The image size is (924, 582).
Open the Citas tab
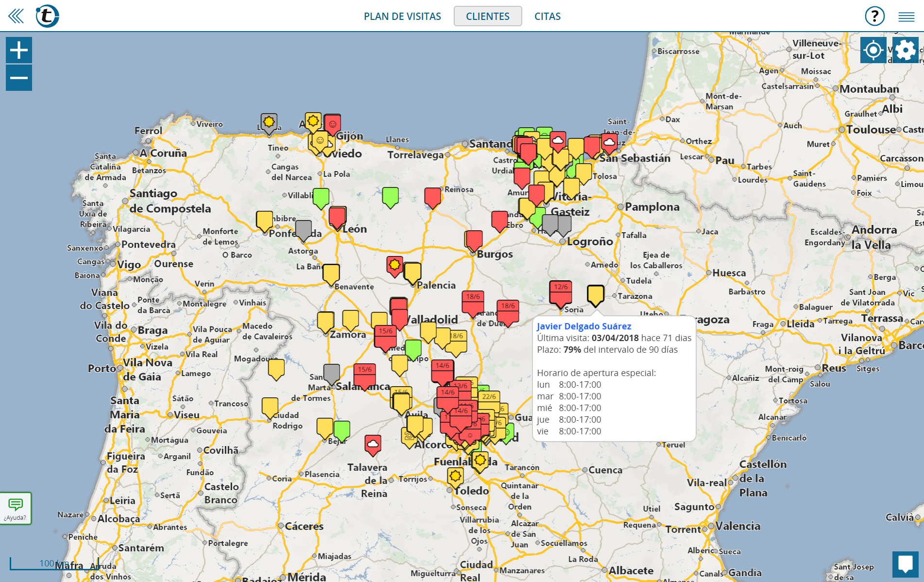(x=547, y=17)
